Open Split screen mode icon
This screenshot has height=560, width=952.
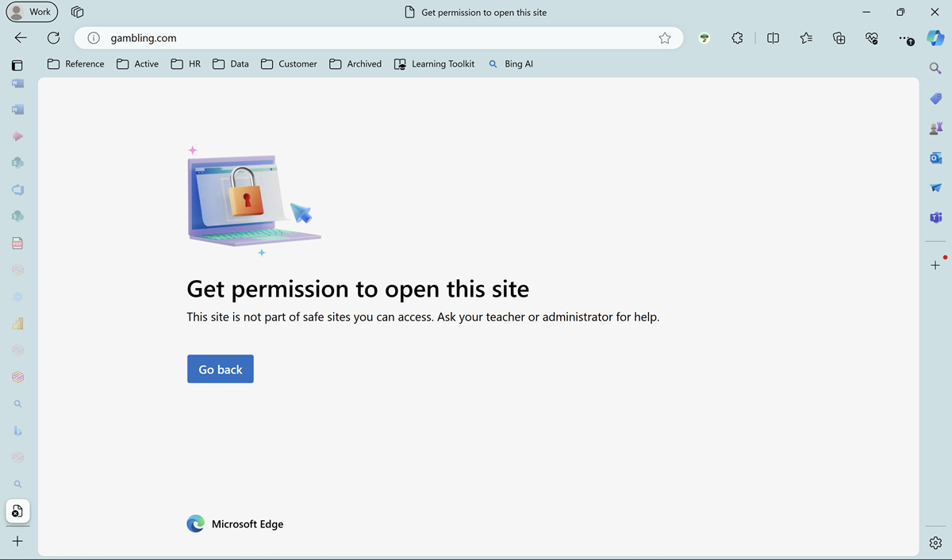[772, 37]
